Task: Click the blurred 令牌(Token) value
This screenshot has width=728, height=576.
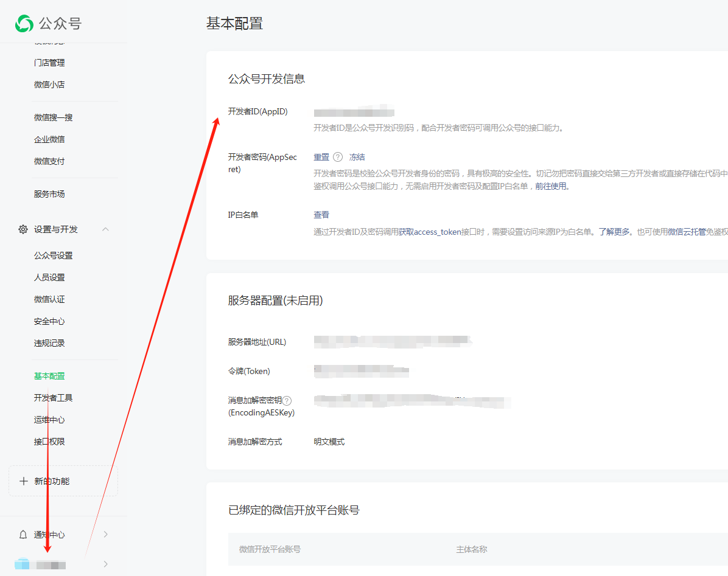Action: (361, 371)
